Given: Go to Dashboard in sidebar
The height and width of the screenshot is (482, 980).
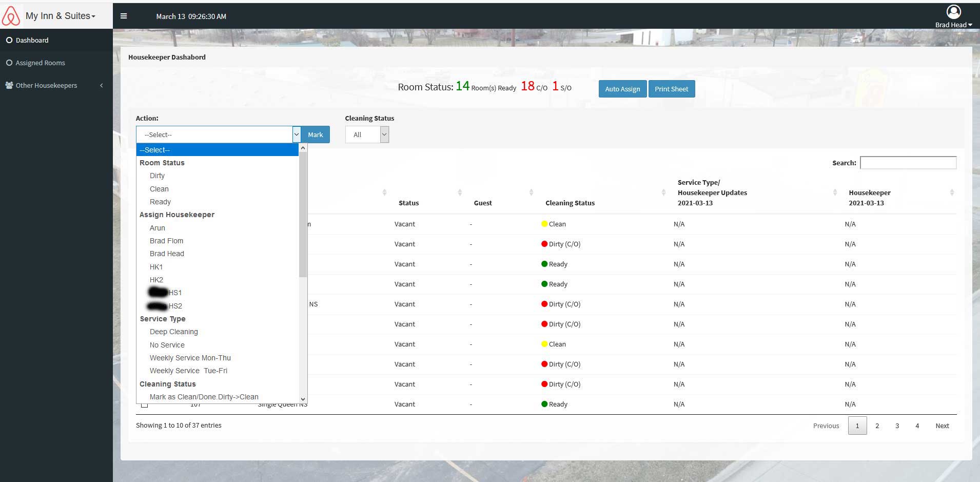Looking at the screenshot, I should 56,40.
